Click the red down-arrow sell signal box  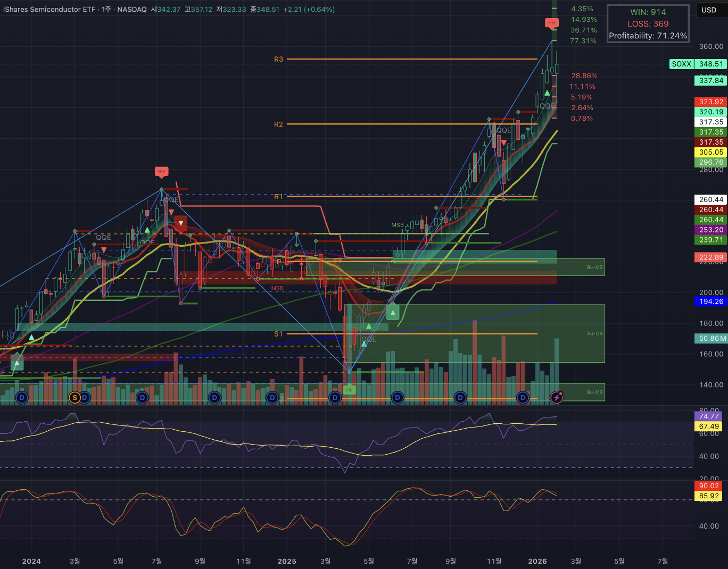[x=181, y=223]
